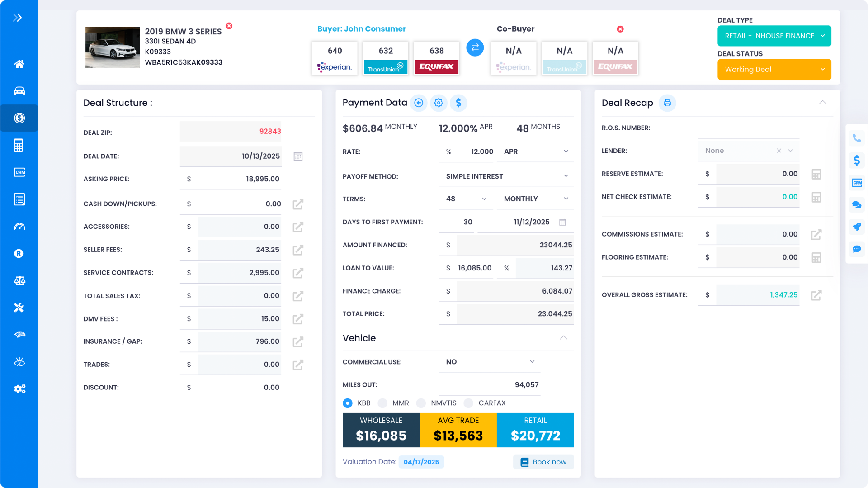Open the Buyer: John Consumer link

click(x=361, y=29)
